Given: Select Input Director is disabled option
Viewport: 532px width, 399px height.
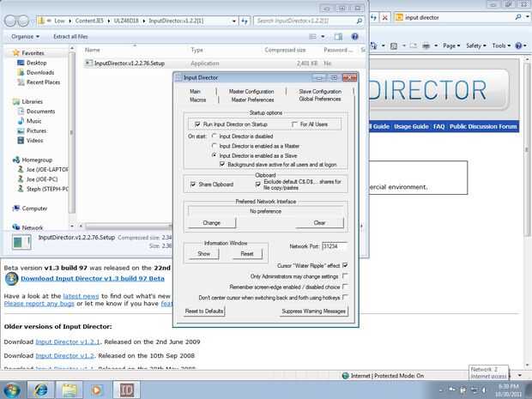Looking at the screenshot, I should [x=215, y=136].
